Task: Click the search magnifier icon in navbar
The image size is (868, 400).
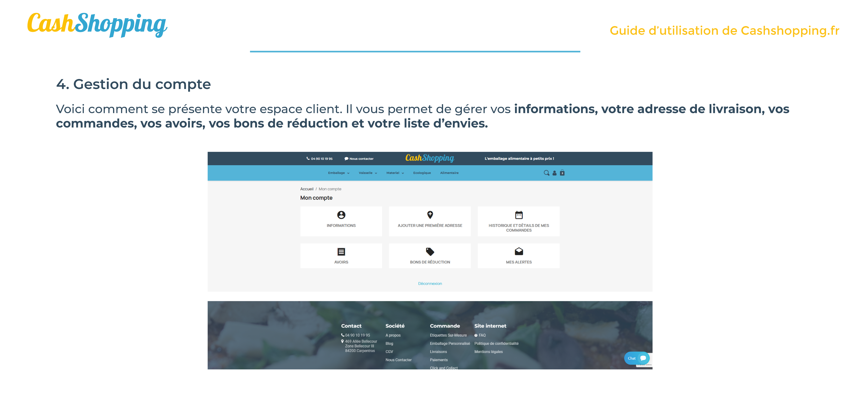Action: point(546,173)
